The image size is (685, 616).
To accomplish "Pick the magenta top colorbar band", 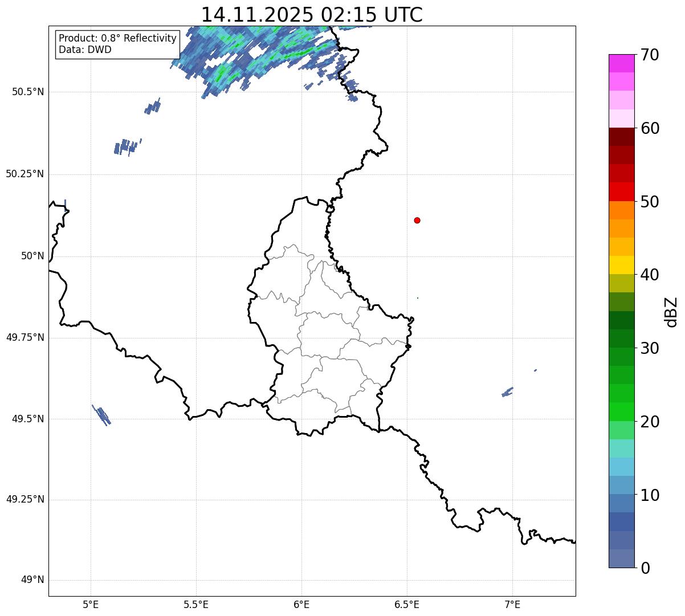I will [x=621, y=63].
